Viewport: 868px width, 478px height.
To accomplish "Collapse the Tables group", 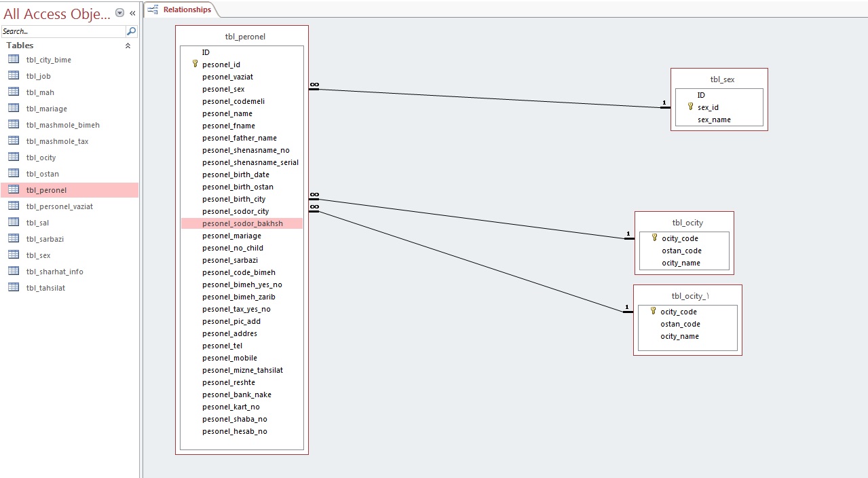I will pyautogui.click(x=128, y=45).
